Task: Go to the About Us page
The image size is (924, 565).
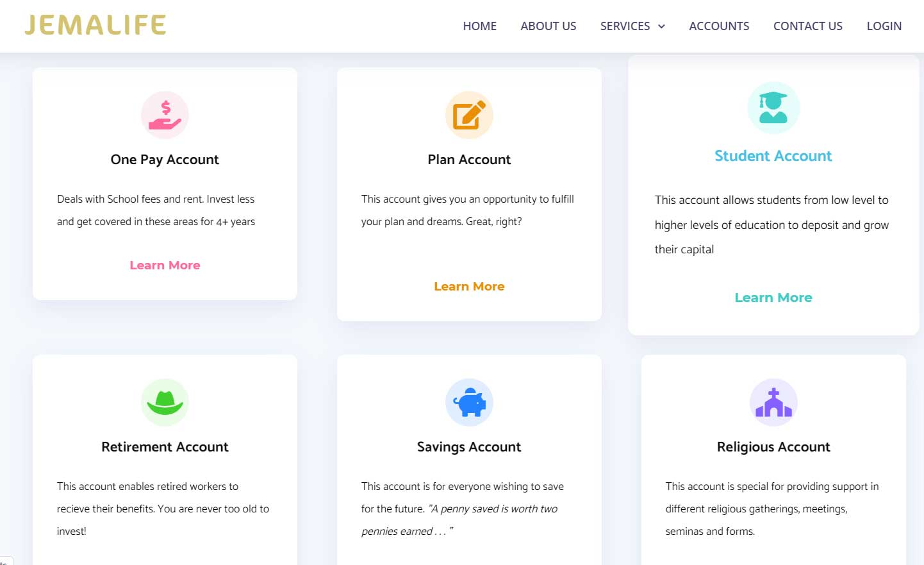Action: [x=548, y=26]
